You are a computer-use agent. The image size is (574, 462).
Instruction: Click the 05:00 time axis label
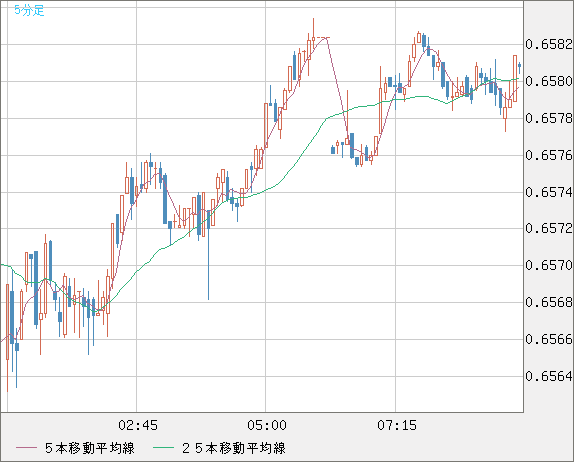coord(267,425)
